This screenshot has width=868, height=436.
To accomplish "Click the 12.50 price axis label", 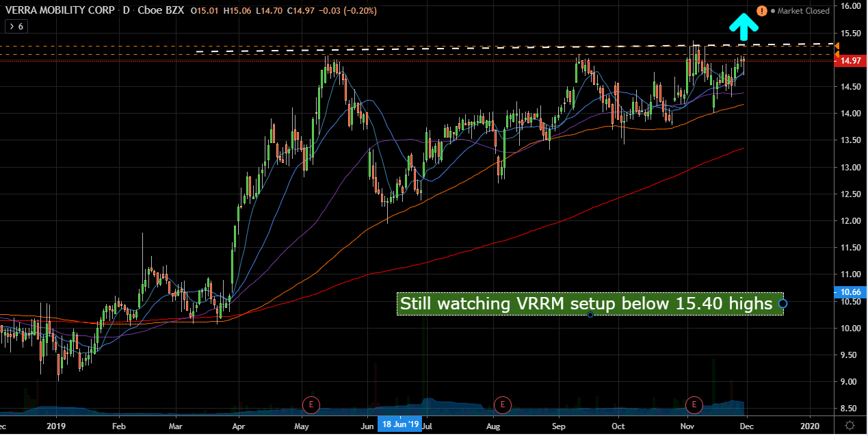I will tap(851, 194).
